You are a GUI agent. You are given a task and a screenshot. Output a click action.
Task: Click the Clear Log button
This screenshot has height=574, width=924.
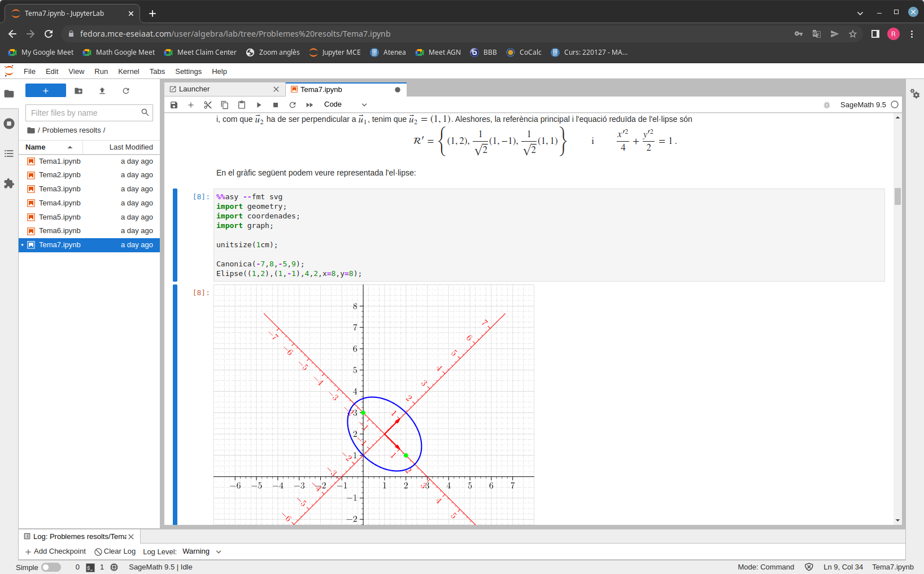pyautogui.click(x=115, y=551)
